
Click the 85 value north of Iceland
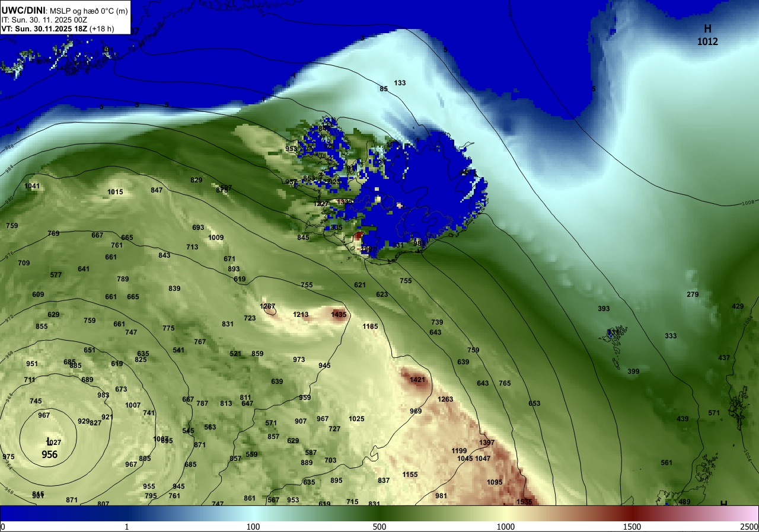click(x=384, y=89)
